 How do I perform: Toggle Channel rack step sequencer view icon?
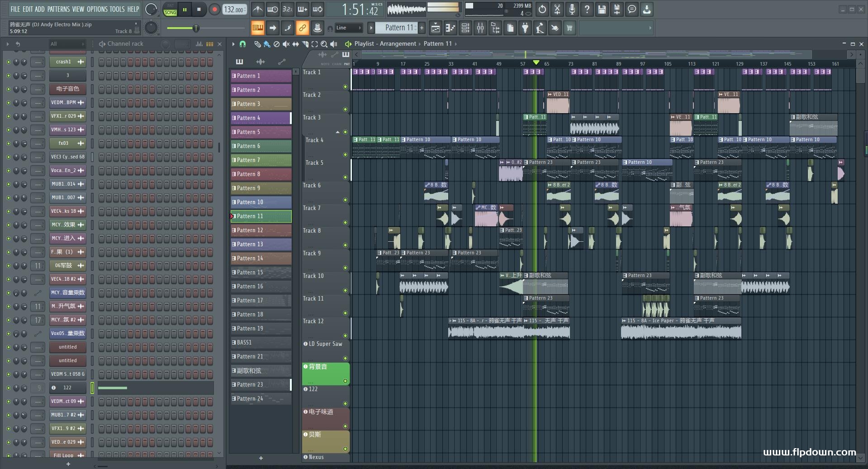209,44
